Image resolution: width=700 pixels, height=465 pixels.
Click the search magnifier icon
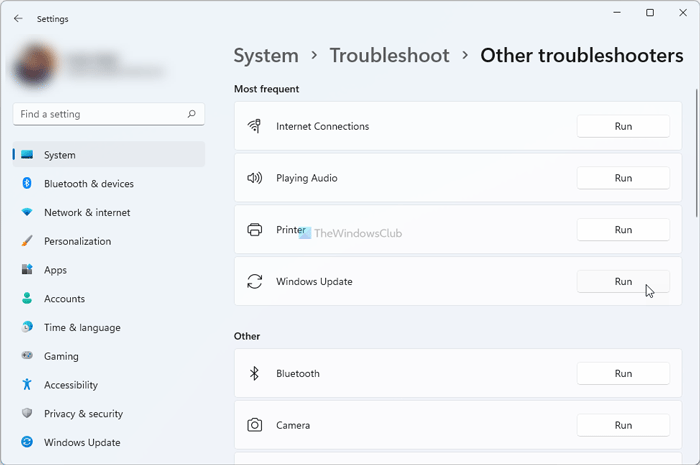pyautogui.click(x=191, y=114)
